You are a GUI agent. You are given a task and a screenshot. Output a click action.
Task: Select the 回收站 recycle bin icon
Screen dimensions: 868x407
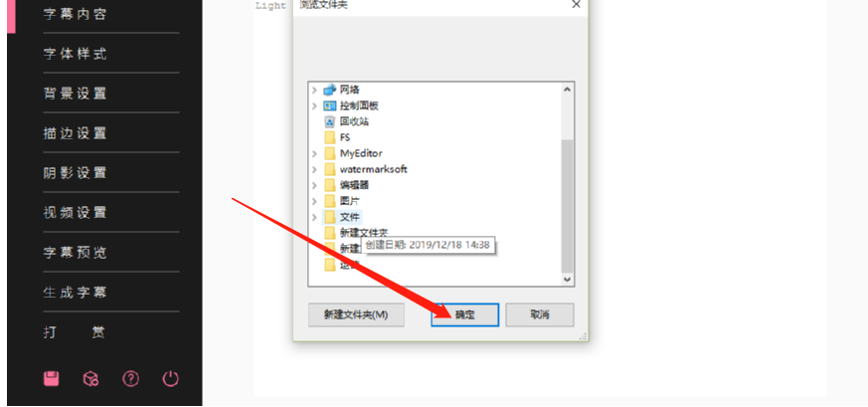pos(330,121)
